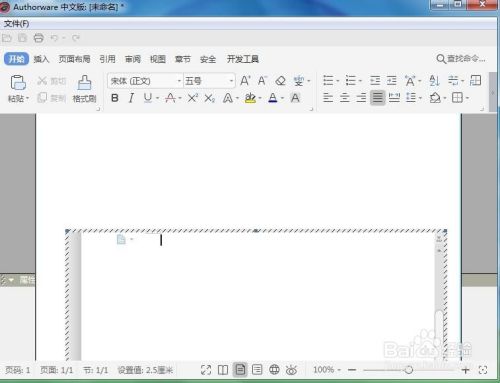Click the bullet list icon
The width and height of the screenshot is (500, 383).
click(x=328, y=81)
